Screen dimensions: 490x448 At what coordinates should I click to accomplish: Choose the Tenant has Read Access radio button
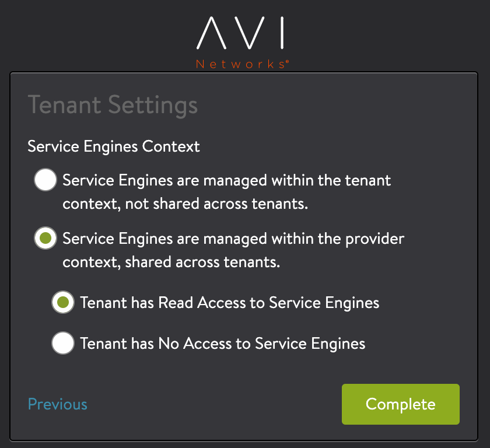coord(62,302)
